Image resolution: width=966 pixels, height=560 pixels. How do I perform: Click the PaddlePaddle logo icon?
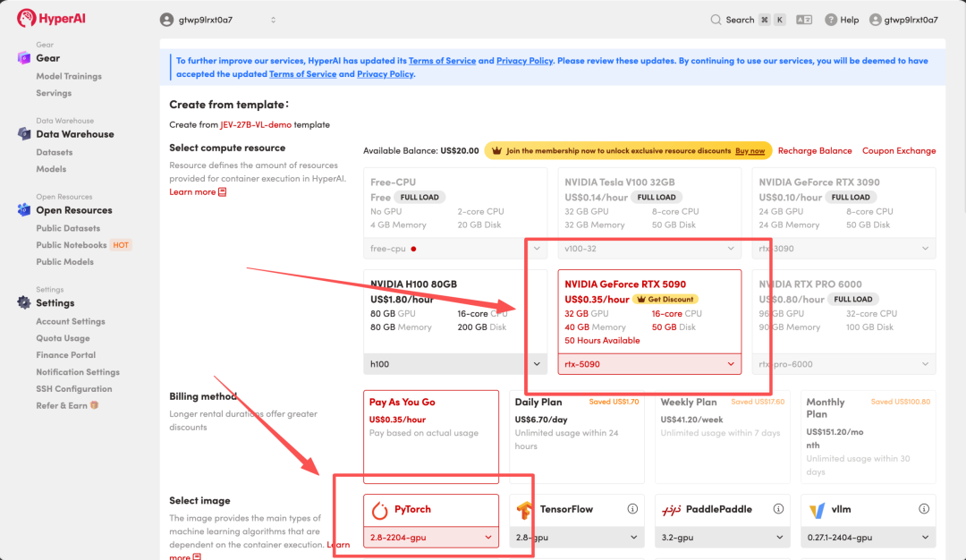pos(671,510)
